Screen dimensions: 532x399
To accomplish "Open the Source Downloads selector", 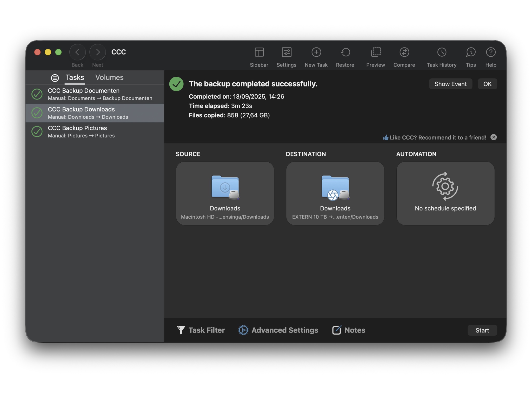I will click(225, 193).
